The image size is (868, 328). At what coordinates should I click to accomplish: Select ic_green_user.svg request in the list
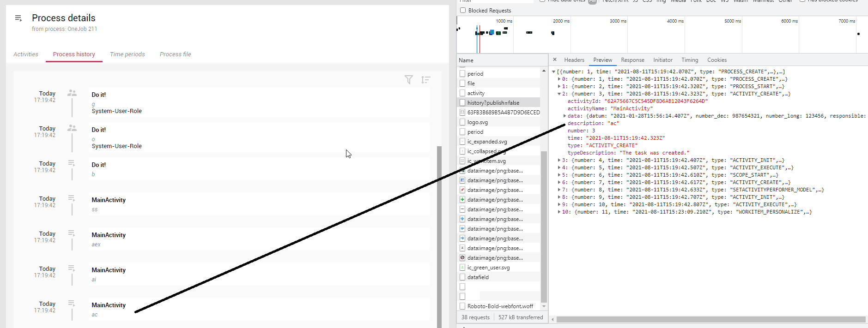point(488,268)
